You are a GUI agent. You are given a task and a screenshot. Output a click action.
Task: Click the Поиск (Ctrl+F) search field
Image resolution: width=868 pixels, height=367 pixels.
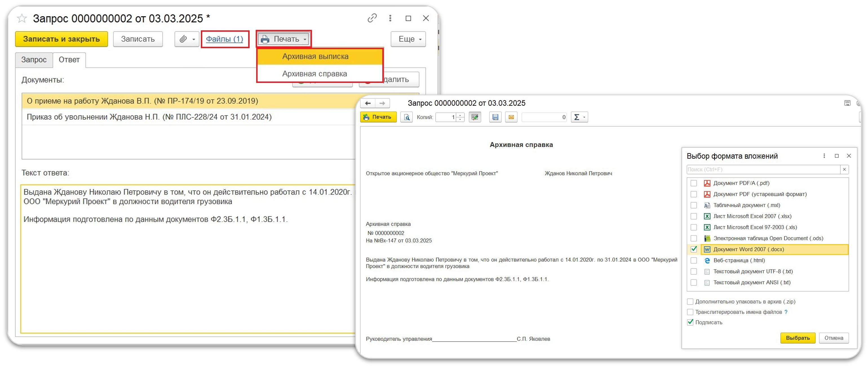pyautogui.click(x=763, y=169)
